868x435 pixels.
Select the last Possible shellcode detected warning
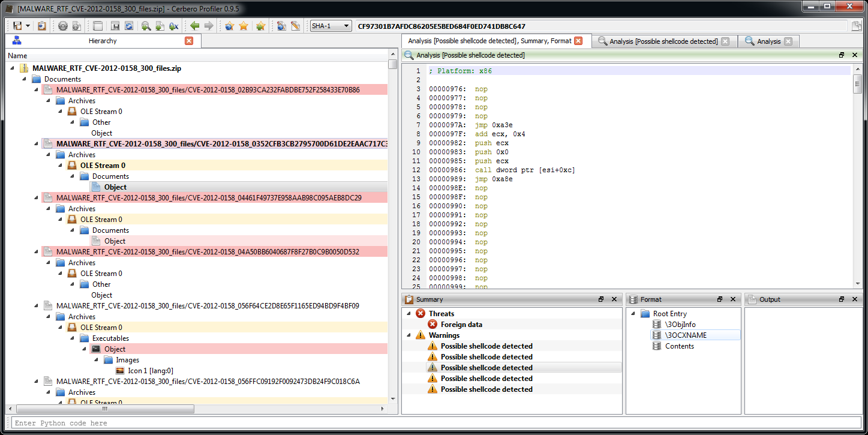click(486, 389)
